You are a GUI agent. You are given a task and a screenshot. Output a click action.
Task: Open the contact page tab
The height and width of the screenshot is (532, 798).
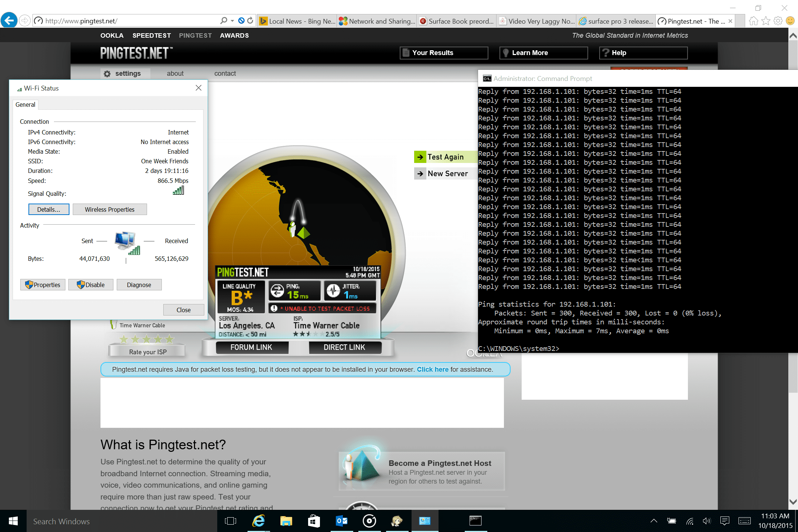click(x=225, y=74)
